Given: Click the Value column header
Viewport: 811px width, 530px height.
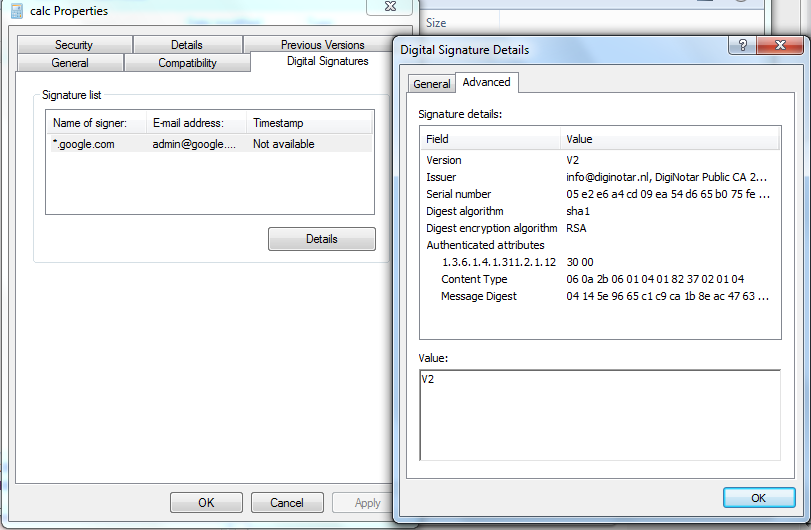Looking at the screenshot, I should 670,139.
